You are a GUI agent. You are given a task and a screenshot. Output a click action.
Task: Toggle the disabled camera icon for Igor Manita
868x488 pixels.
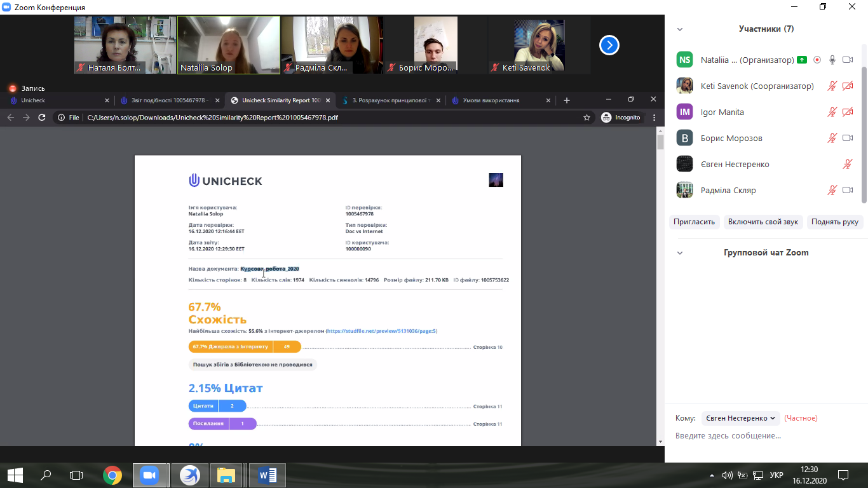847,112
